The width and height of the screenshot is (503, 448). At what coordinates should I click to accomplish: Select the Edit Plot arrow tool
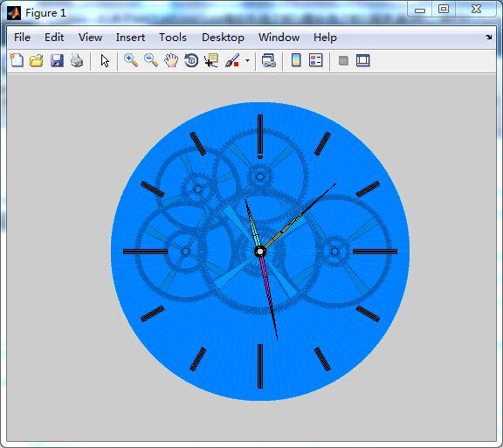pyautogui.click(x=105, y=60)
